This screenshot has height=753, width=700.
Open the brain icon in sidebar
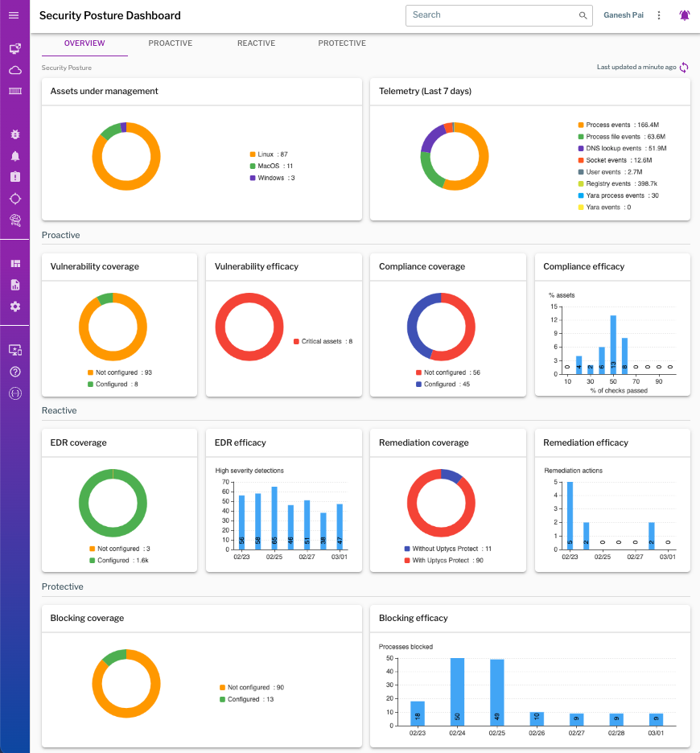point(14,220)
